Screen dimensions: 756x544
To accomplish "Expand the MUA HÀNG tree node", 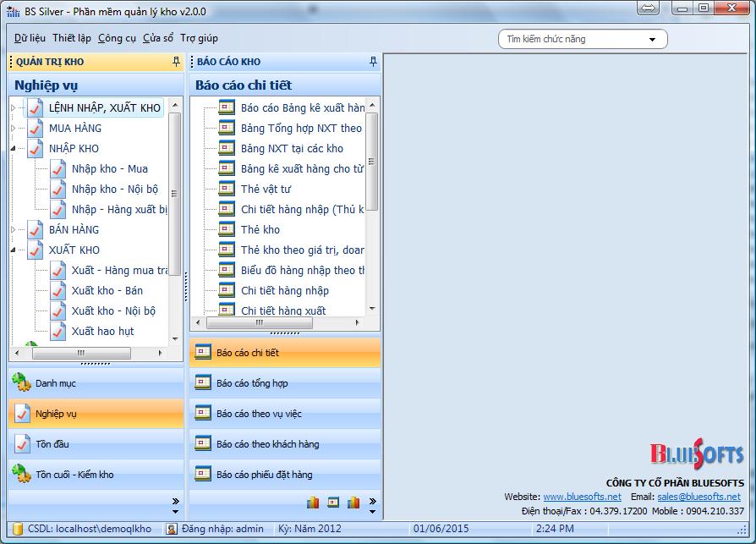I will point(14,129).
